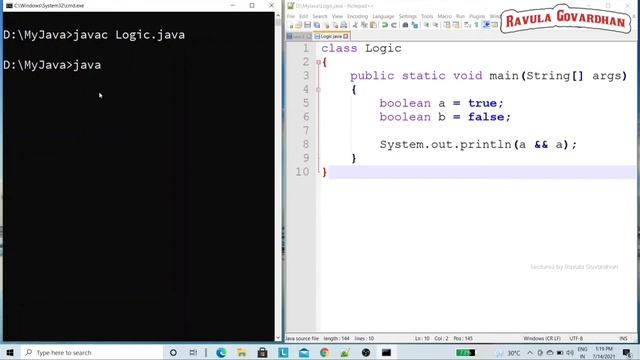640x360 pixels.
Task: Close the Logic.java tab with its red button
Action: [346, 36]
